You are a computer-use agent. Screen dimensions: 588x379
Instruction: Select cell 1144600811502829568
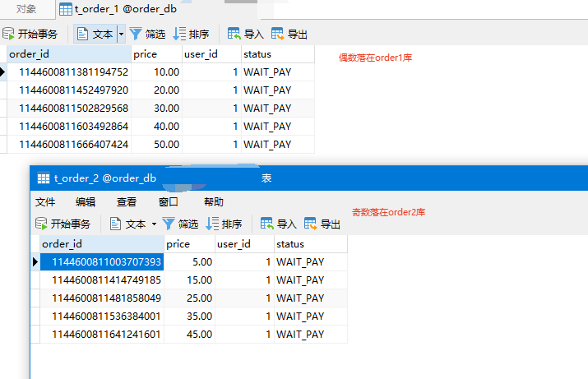click(69, 108)
